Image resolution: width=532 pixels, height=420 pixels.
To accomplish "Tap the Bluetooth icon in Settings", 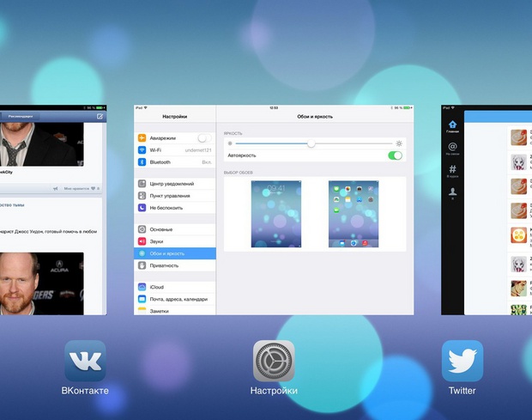I will 142,162.
